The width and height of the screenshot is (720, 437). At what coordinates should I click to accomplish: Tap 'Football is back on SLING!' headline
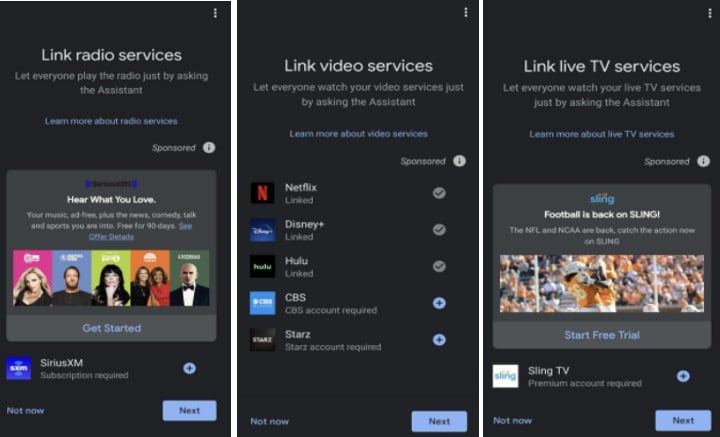tap(602, 214)
